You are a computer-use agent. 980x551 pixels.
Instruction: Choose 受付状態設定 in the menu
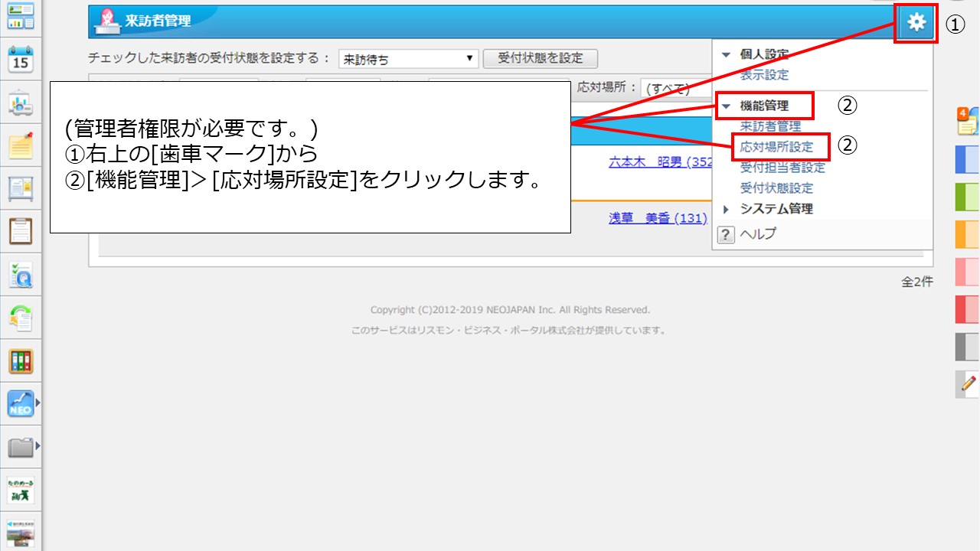(776, 188)
